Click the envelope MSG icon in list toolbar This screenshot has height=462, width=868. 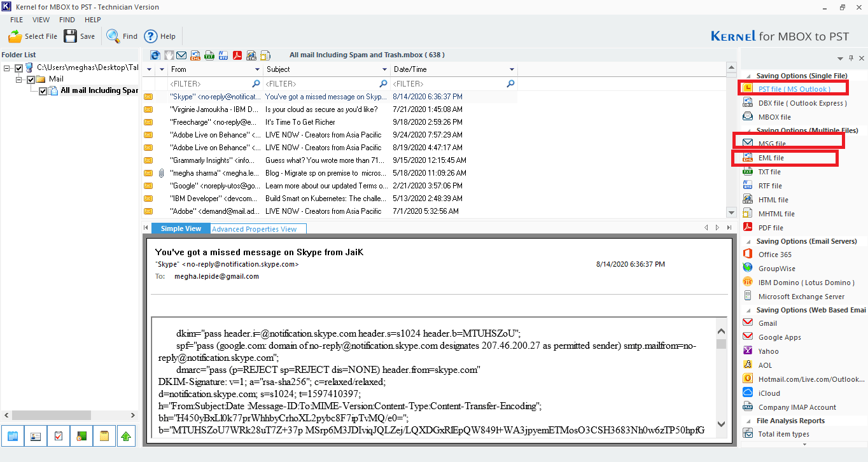181,55
